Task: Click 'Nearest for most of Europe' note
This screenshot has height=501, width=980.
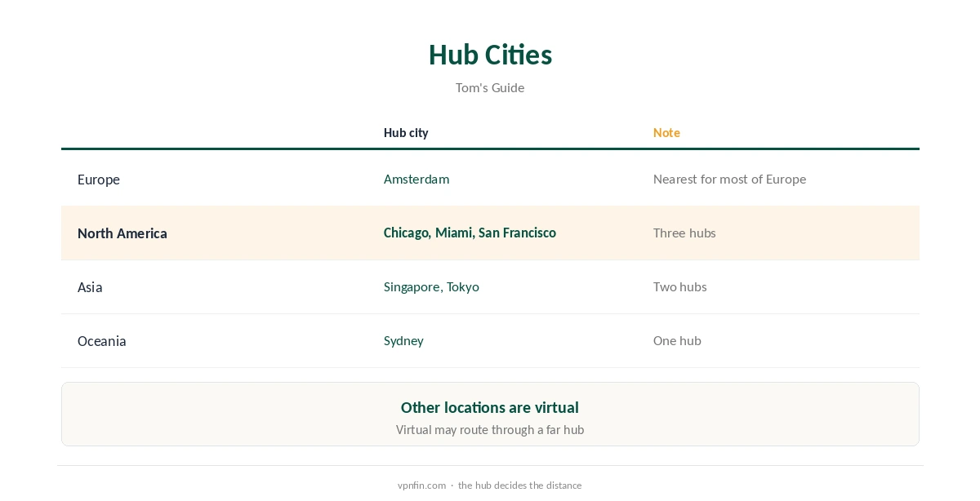Action: click(x=729, y=179)
